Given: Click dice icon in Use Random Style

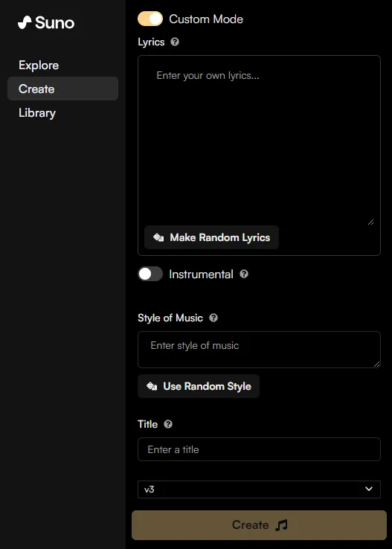Looking at the screenshot, I should click(152, 386).
